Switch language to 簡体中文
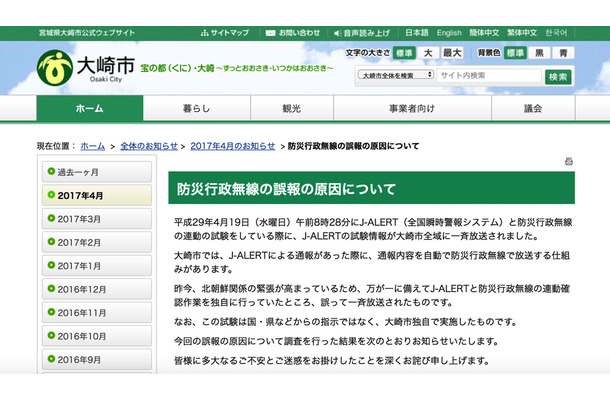 [x=484, y=33]
